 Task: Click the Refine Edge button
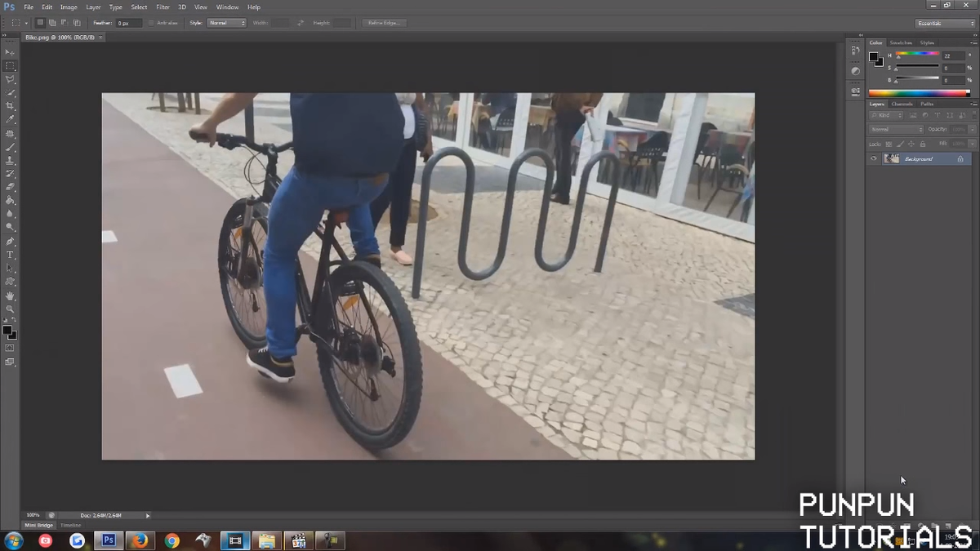point(384,23)
